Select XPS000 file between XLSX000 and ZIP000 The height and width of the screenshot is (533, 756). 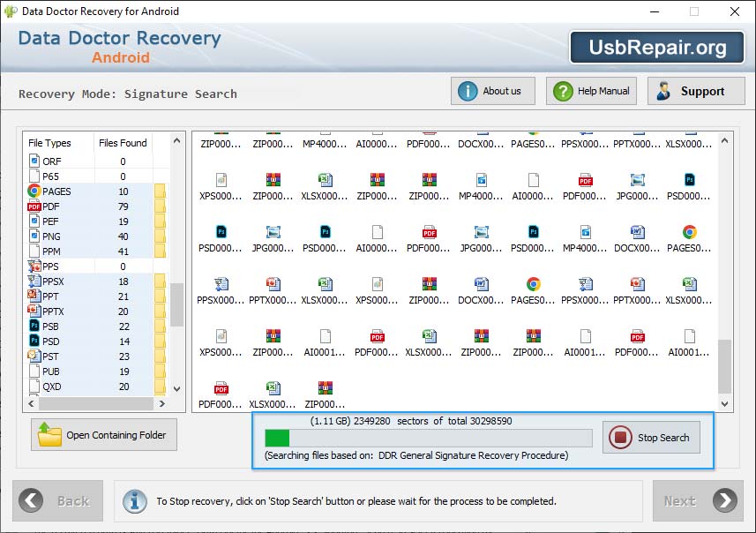click(x=377, y=291)
